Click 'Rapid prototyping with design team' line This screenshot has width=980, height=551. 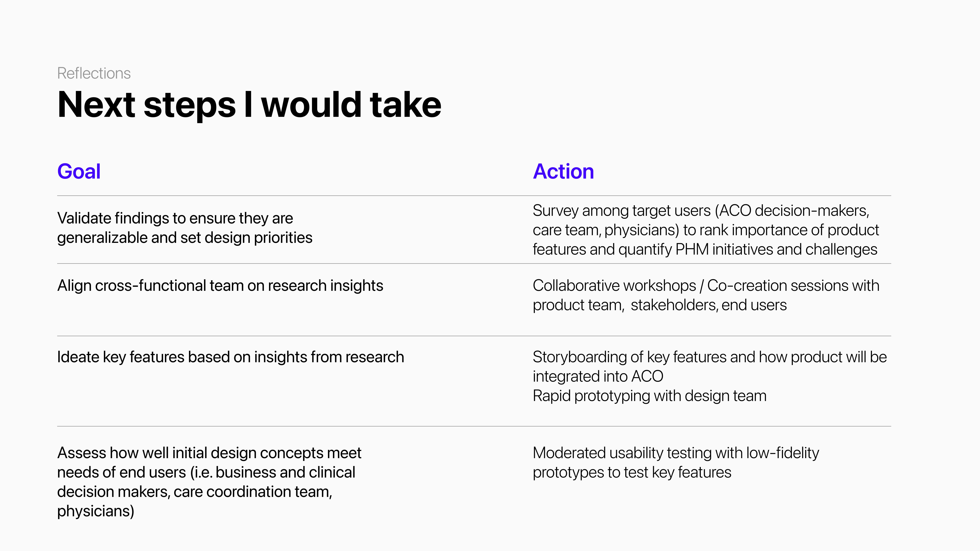point(649,396)
